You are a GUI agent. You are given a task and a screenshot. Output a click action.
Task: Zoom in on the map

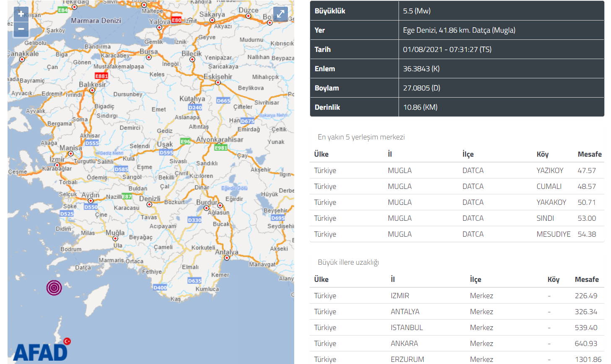click(21, 14)
